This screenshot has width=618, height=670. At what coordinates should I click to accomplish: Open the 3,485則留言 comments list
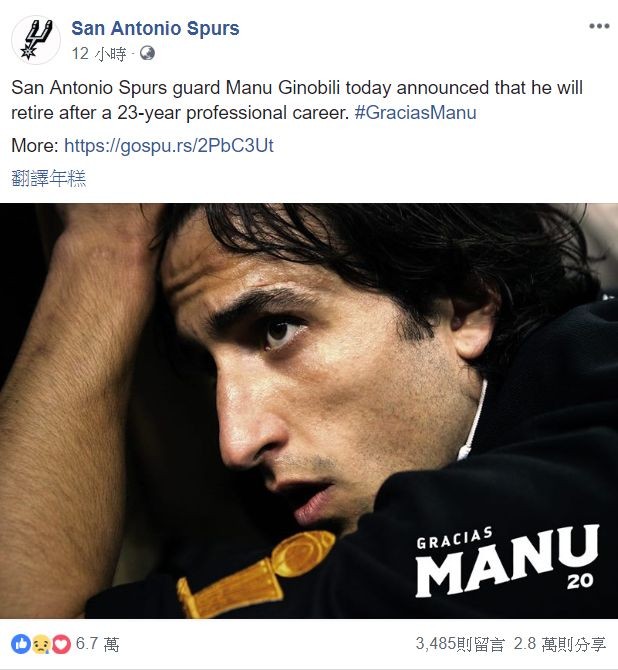(460, 644)
